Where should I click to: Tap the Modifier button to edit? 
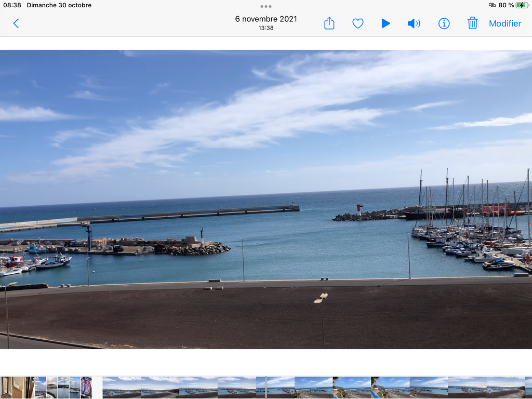point(505,23)
